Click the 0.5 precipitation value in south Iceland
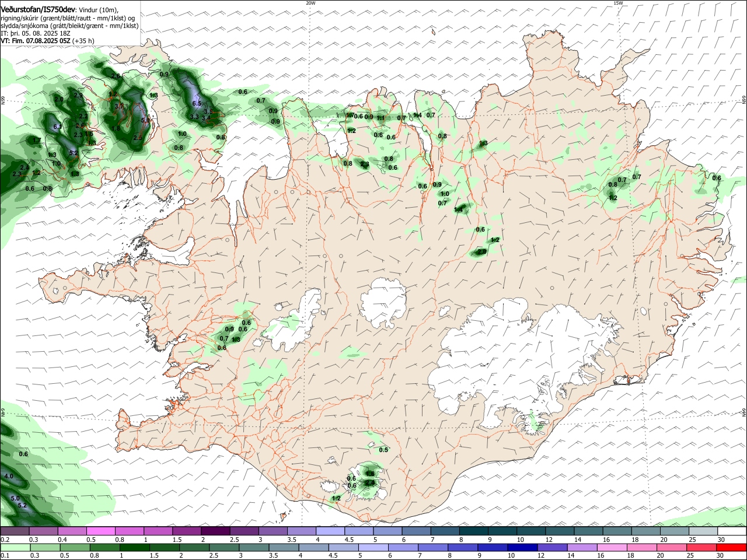 coord(383,450)
